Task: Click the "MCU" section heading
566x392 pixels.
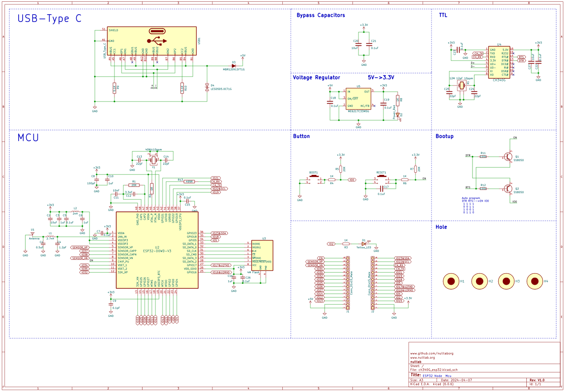Action: pyautogui.click(x=28, y=137)
